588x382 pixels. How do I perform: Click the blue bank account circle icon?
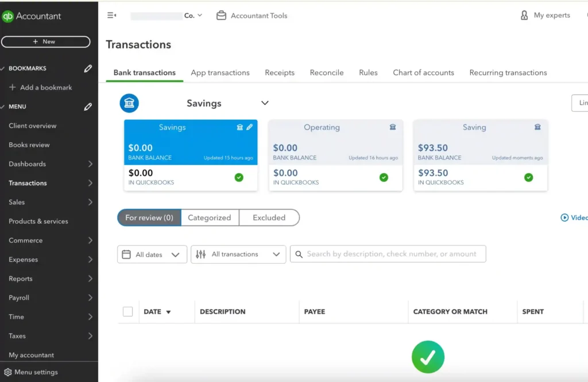(129, 103)
